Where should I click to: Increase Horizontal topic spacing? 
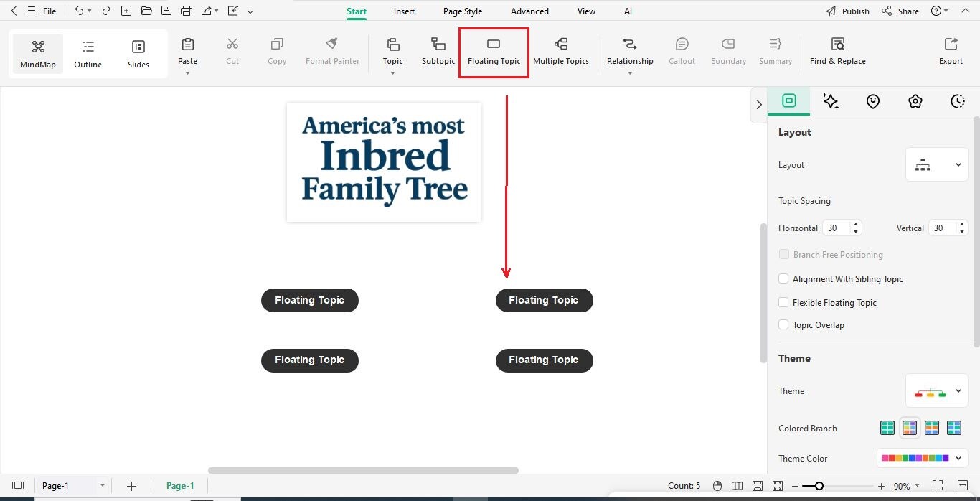855,224
